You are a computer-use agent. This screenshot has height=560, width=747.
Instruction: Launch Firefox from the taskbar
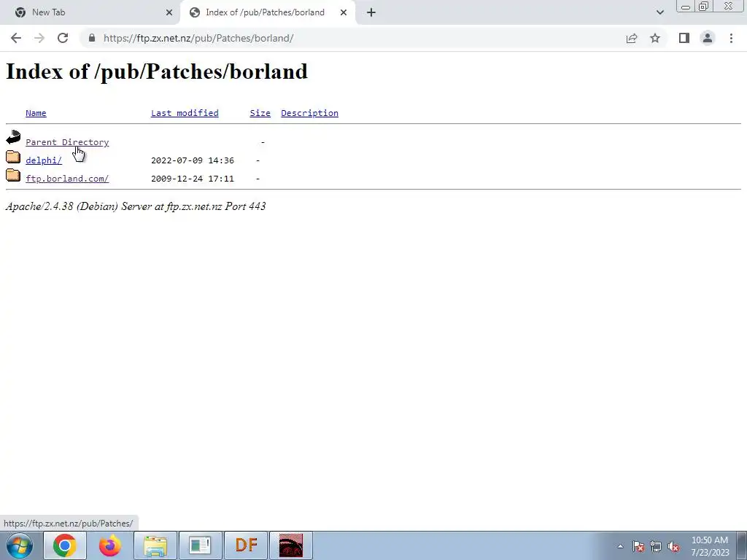(x=110, y=545)
